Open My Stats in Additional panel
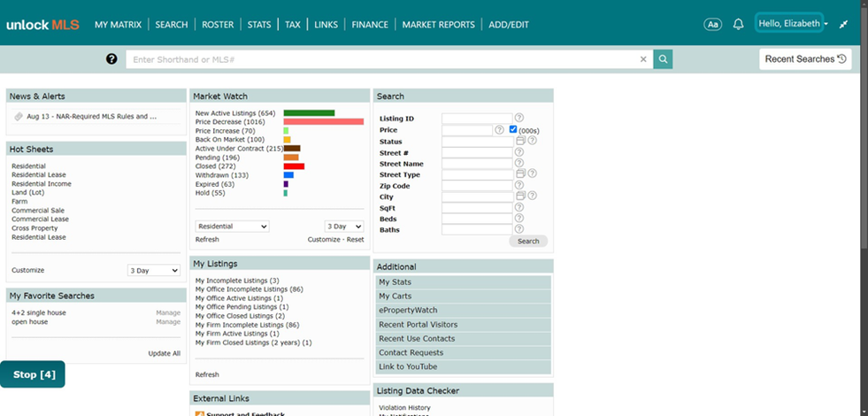The image size is (868, 416). pos(464,282)
